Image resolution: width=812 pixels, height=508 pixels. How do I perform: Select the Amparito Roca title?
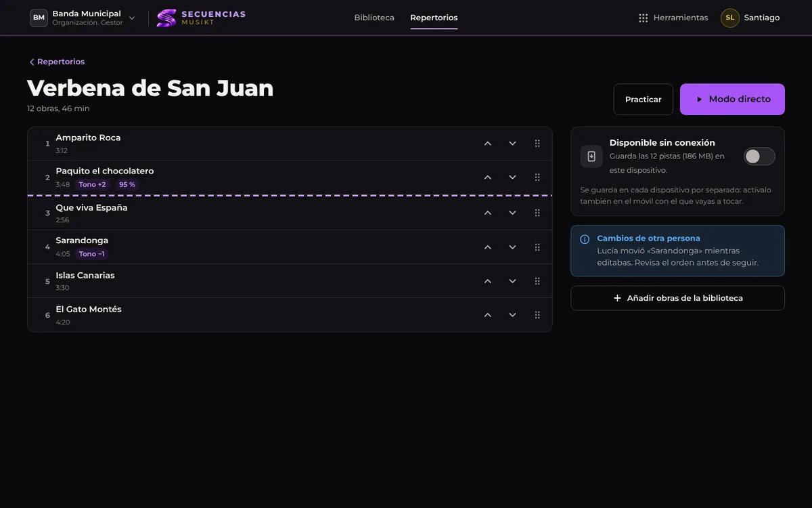88,137
